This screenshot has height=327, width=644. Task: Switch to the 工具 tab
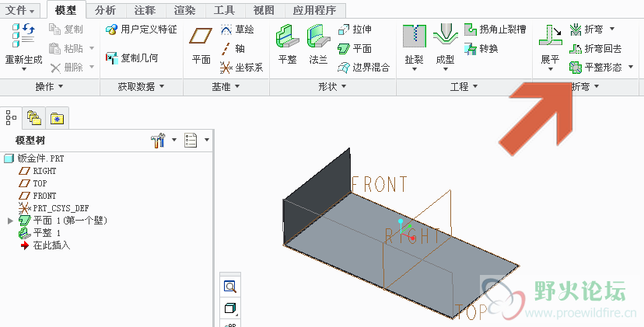(x=224, y=10)
